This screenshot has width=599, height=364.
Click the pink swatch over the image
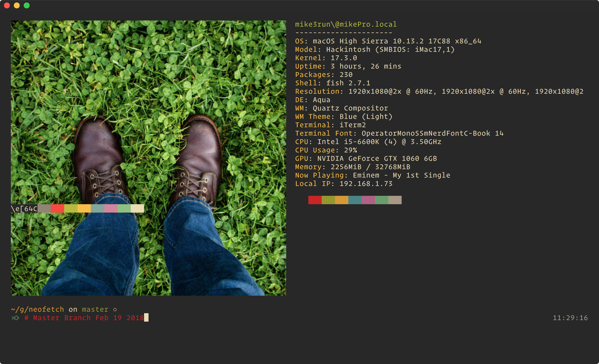pyautogui.click(x=111, y=208)
